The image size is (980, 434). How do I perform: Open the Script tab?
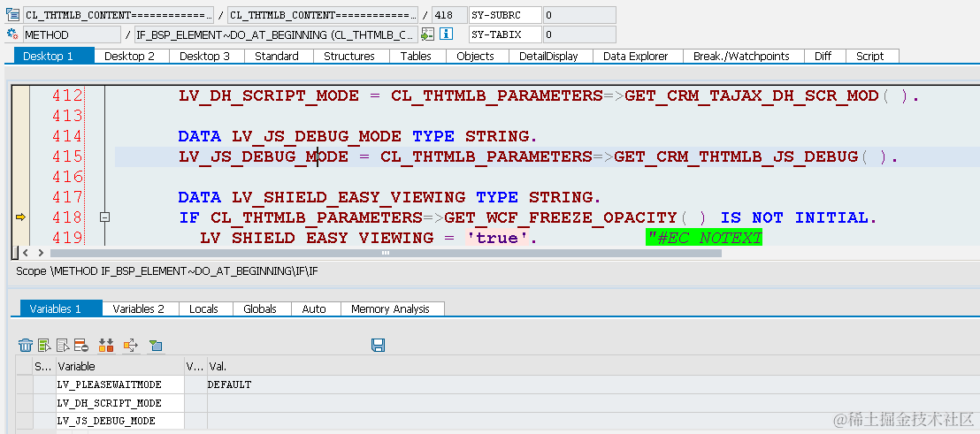click(870, 57)
